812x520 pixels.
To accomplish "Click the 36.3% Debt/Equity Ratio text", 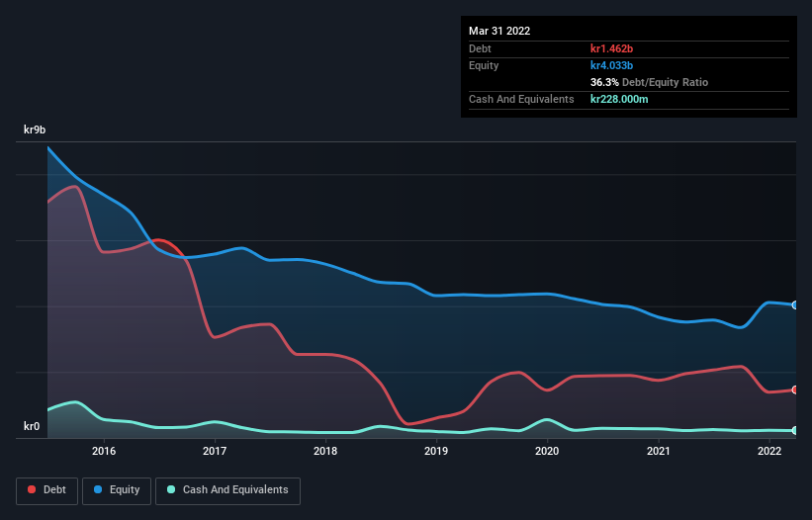I will point(649,82).
